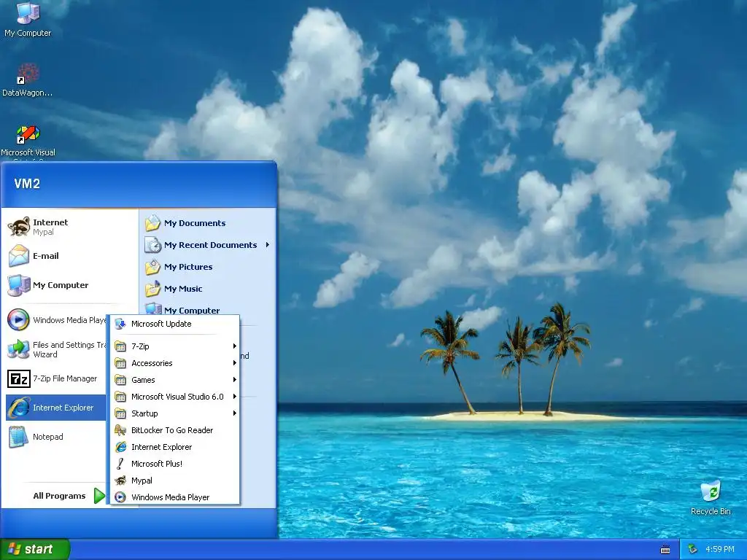Select Games folder in programs menu

[x=174, y=379]
